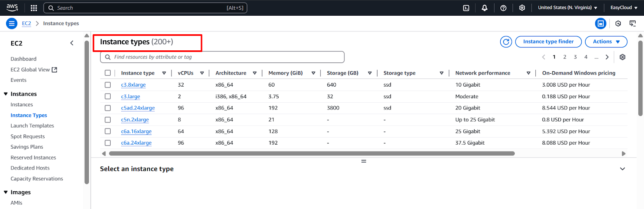This screenshot has width=644, height=209.
Task: Go to previous page of results
Action: 544,57
